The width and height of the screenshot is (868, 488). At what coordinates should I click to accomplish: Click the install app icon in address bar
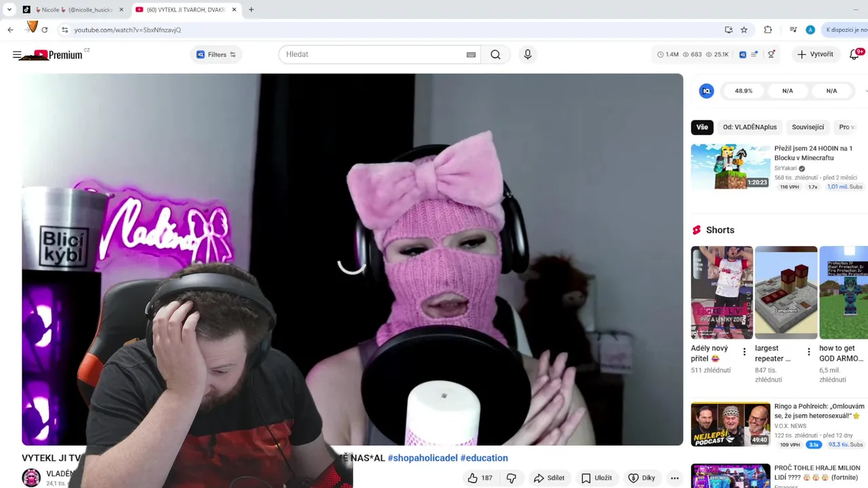point(728,30)
